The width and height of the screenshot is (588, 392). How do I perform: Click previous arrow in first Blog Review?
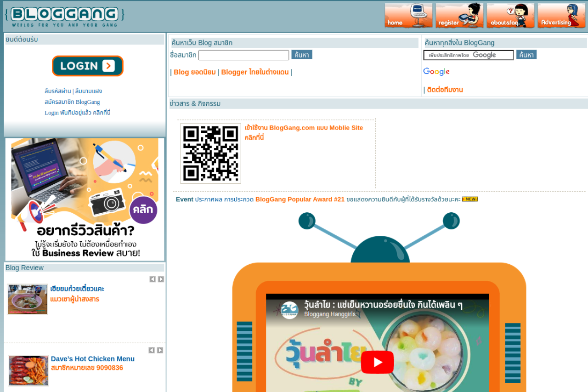tap(153, 279)
